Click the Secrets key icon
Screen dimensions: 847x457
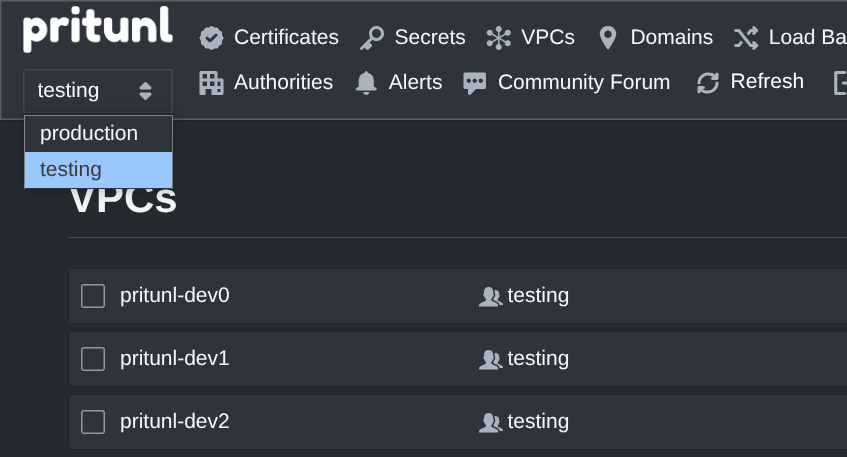point(372,38)
